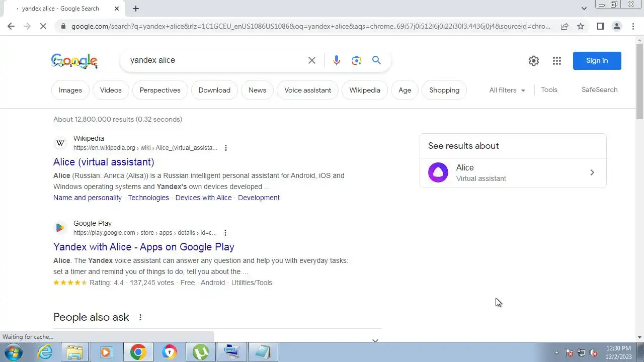This screenshot has width=644, height=362.
Task: Bookmark this page with the star icon
Action: 581,26
